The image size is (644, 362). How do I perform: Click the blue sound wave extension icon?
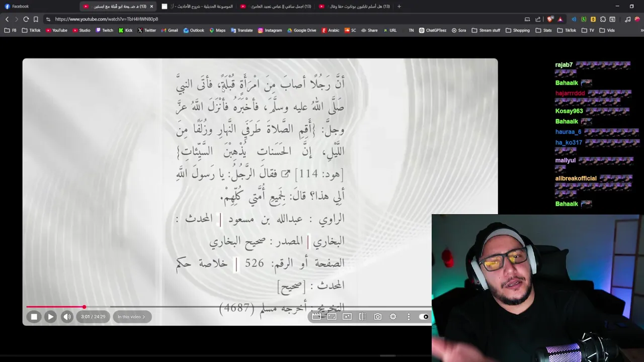pos(574,19)
